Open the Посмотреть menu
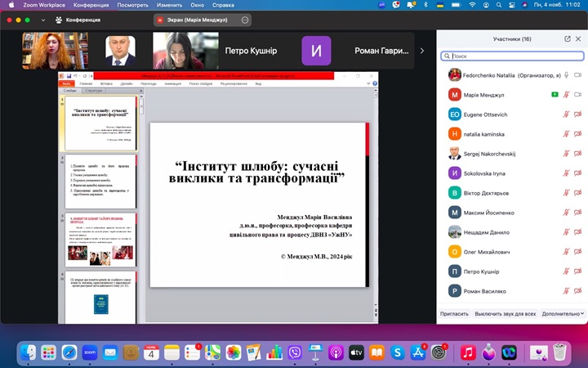 [x=133, y=5]
